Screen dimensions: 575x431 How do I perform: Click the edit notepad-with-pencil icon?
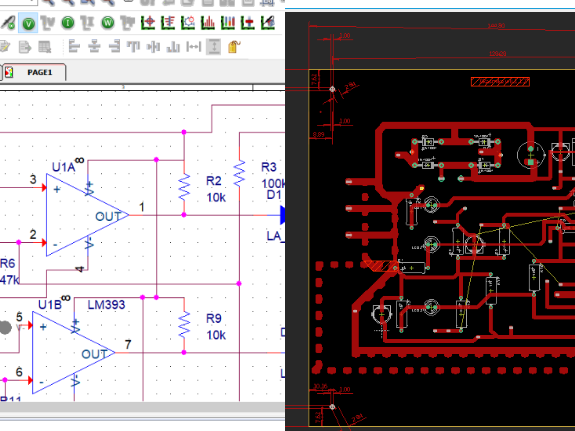pos(4,47)
